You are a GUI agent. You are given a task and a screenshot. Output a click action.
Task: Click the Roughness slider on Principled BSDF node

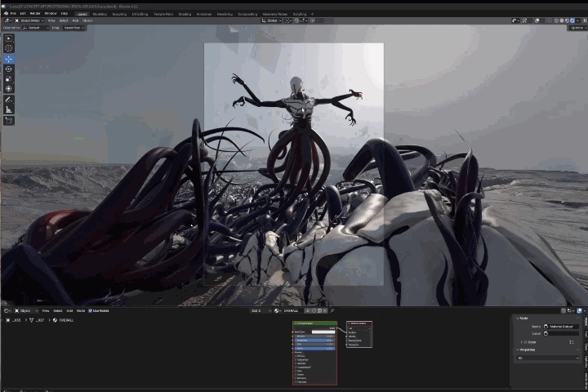point(315,341)
